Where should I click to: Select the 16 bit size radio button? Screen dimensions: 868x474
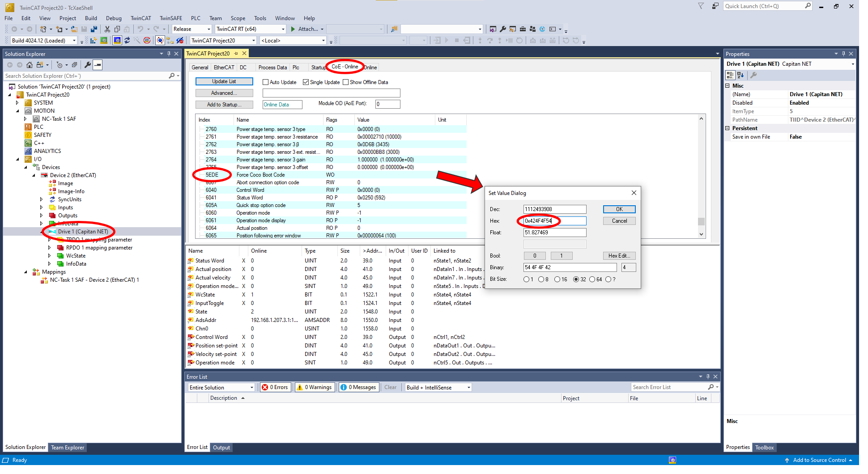coord(557,279)
